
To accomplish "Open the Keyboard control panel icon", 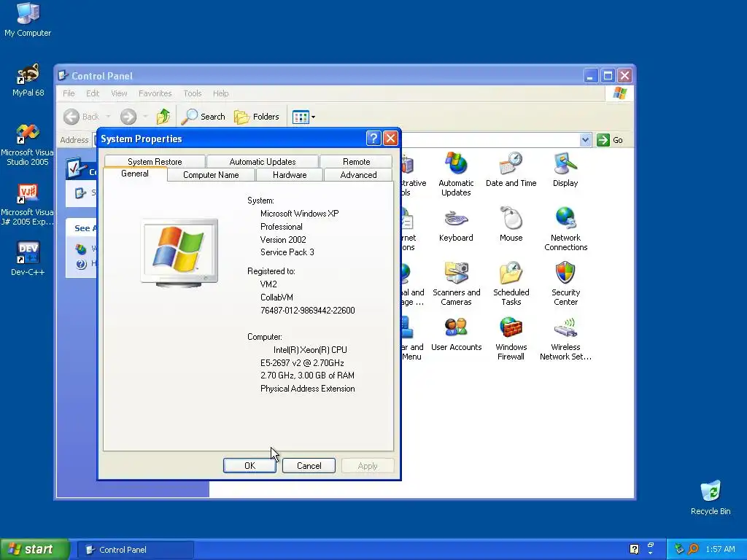I will click(x=456, y=225).
